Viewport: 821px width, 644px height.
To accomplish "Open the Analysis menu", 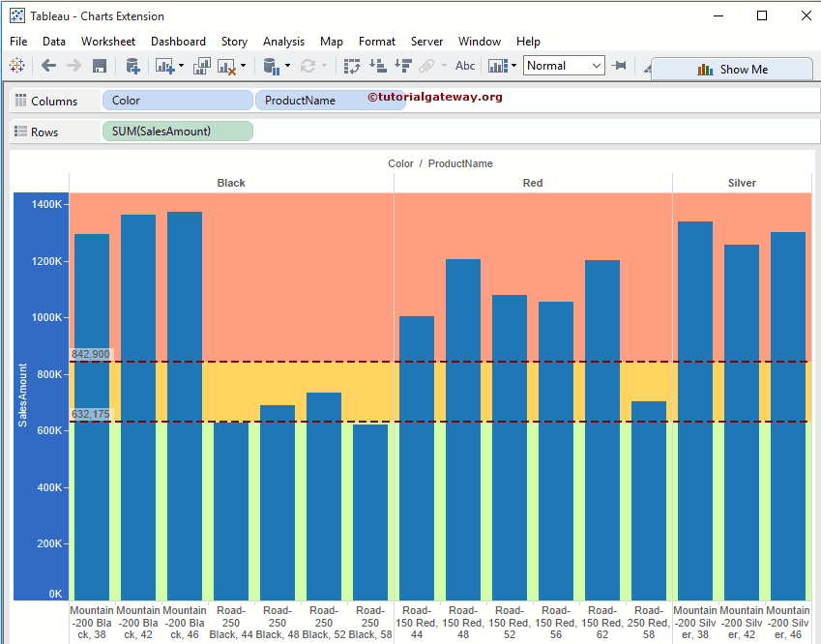I will [283, 42].
